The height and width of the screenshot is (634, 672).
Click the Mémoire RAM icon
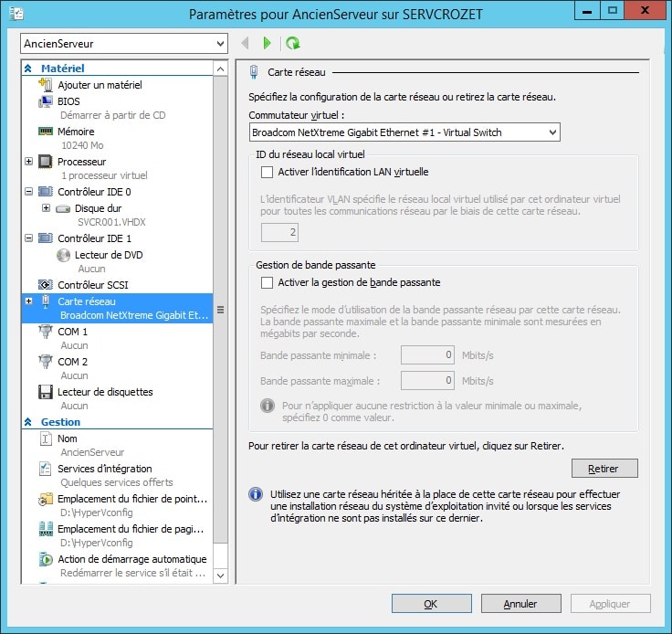[46, 132]
